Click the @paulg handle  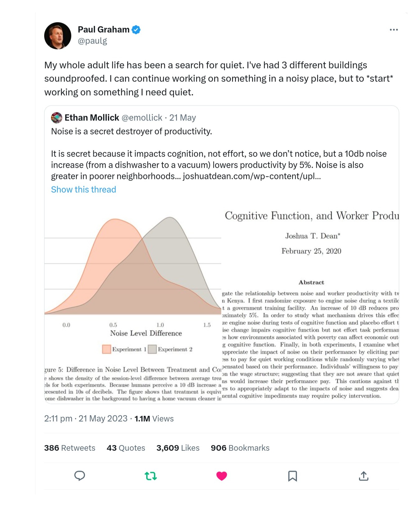coord(92,41)
